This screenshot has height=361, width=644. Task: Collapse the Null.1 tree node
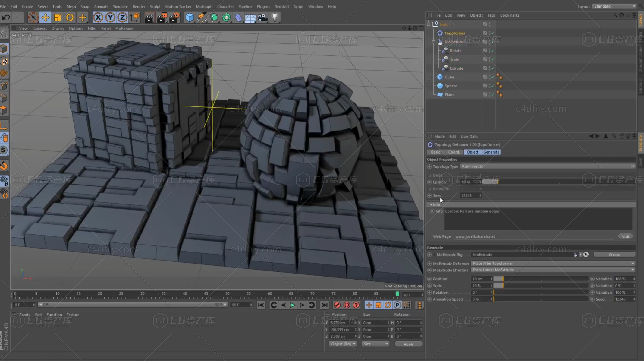(429, 24)
